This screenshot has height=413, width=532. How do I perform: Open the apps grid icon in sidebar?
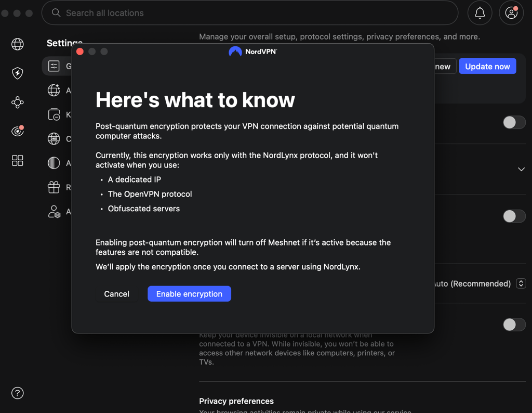(x=17, y=160)
